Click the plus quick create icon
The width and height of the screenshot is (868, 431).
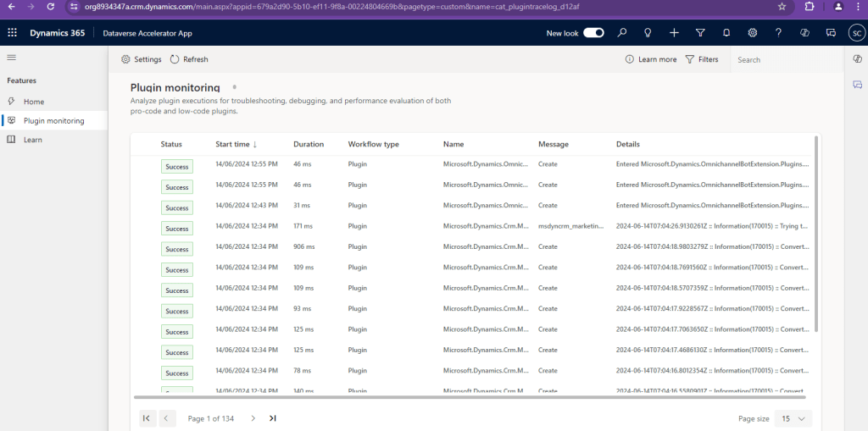(674, 33)
